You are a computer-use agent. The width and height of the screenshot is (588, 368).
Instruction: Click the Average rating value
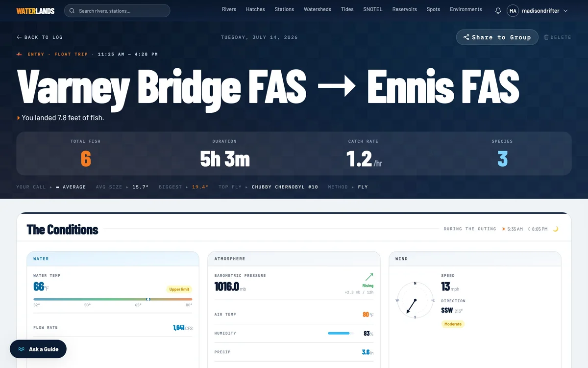(71, 187)
